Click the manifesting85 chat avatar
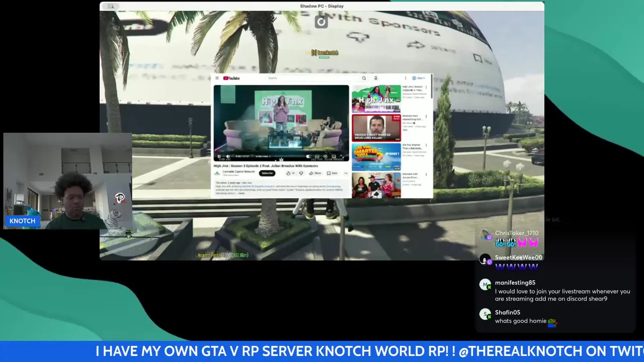This screenshot has width=644, height=362. 485,285
